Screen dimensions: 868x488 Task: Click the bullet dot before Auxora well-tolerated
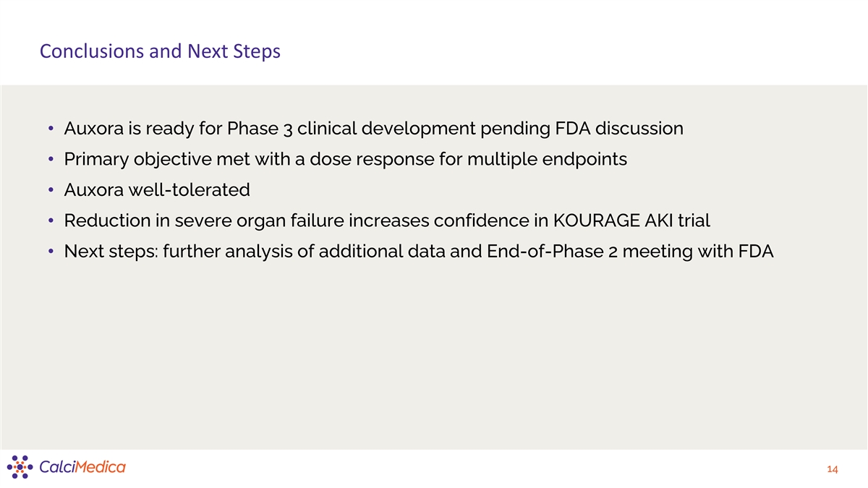52,191
